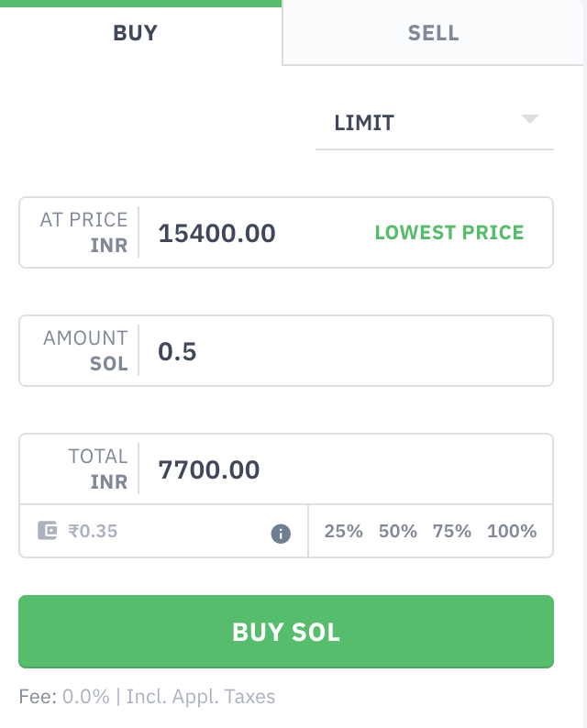The image size is (587, 728).
Task: Click the TOTAL field showing 7700.00
Action: coord(349,469)
